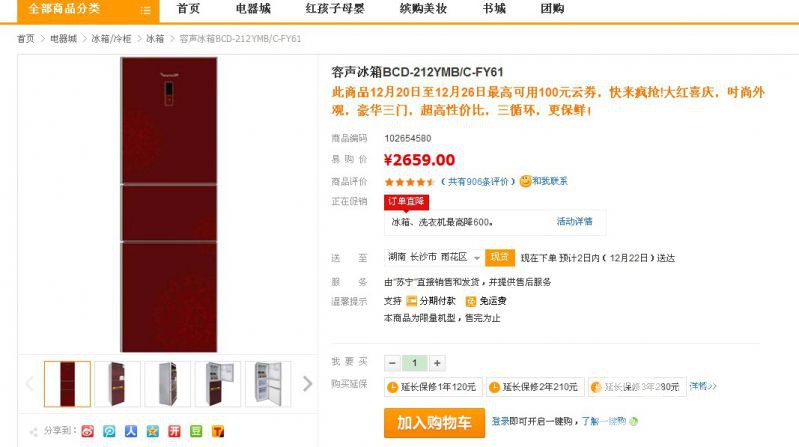Viewport: 799px width, 447px height.
Task: Increase quantity with the plus button
Action: pyautogui.click(x=437, y=363)
